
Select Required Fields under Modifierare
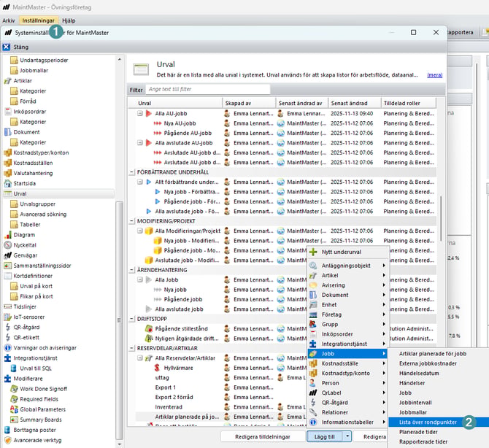pyautogui.click(x=39, y=399)
